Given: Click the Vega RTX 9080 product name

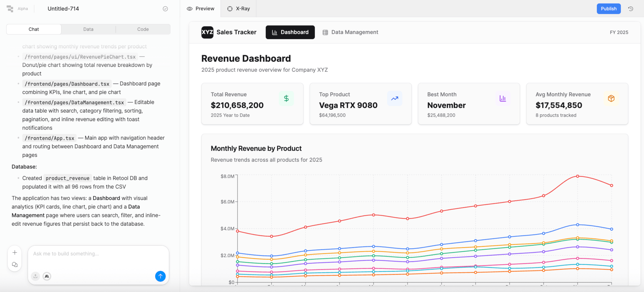Looking at the screenshot, I should tap(348, 105).
